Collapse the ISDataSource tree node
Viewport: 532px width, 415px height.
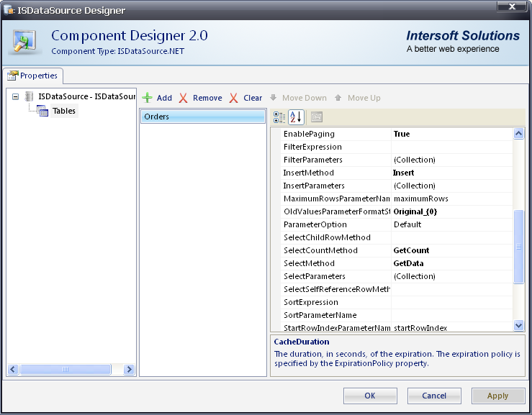click(x=15, y=97)
